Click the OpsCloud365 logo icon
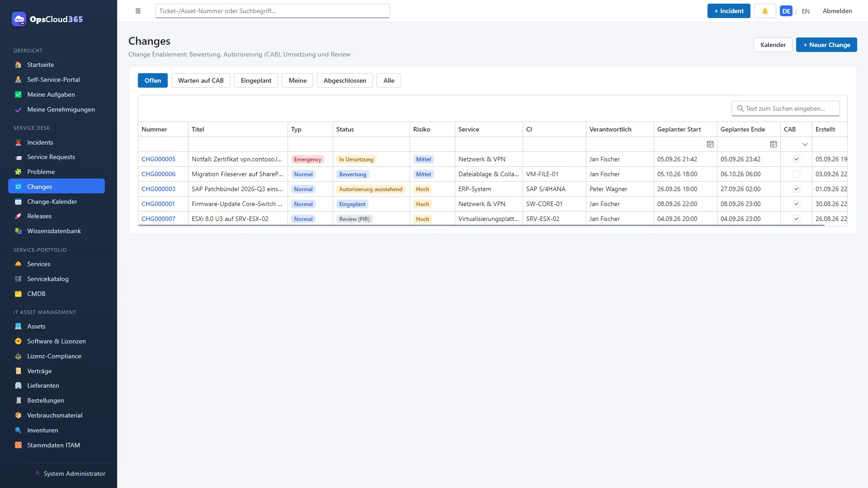This screenshot has height=488, width=868. pos(19,19)
